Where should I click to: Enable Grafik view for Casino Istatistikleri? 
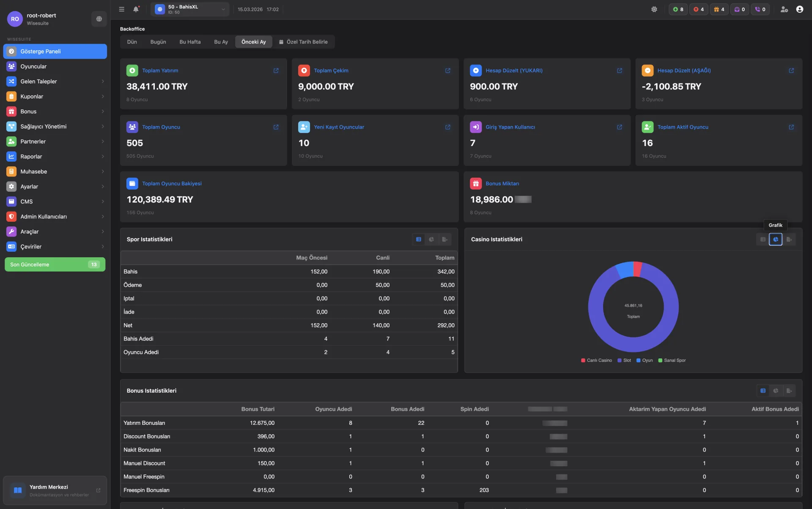click(776, 239)
